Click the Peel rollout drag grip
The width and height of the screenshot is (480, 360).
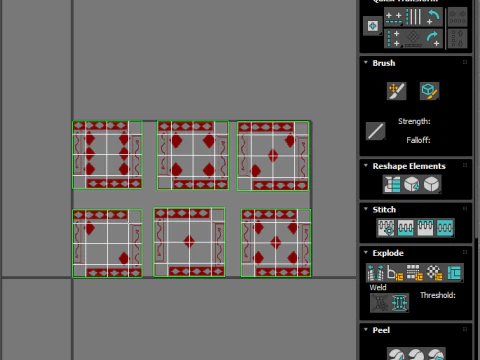click(465, 329)
